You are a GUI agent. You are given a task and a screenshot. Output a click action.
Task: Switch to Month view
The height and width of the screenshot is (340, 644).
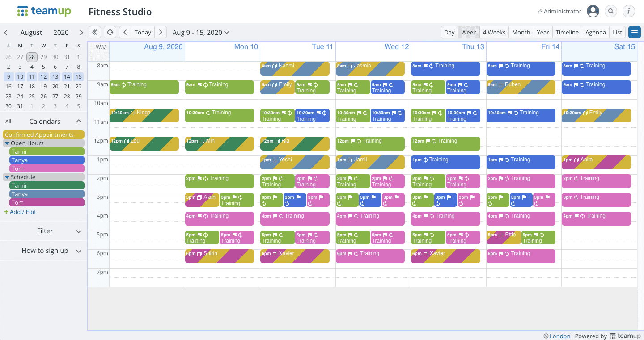pyautogui.click(x=521, y=32)
